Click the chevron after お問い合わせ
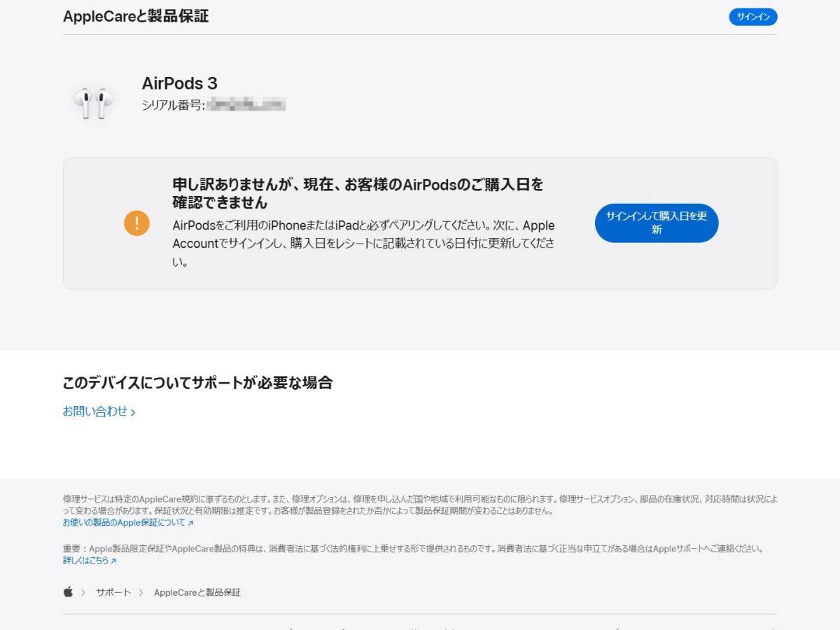Screen dimensions: 840x630 coord(133,412)
